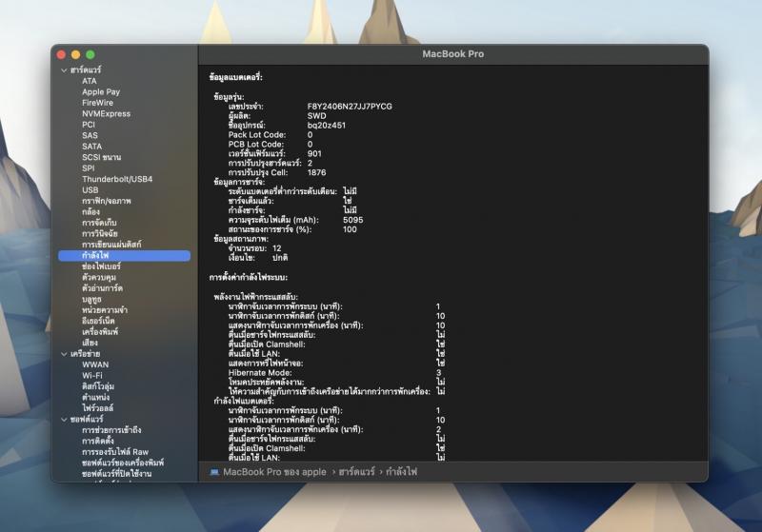Open FireWire hardware info
Screen dimensions: 762x532
tap(98, 103)
